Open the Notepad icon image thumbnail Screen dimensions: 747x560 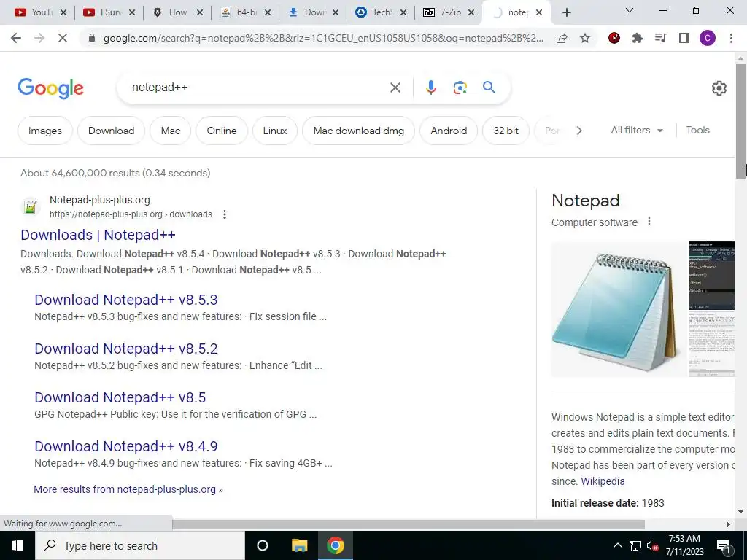619,309
